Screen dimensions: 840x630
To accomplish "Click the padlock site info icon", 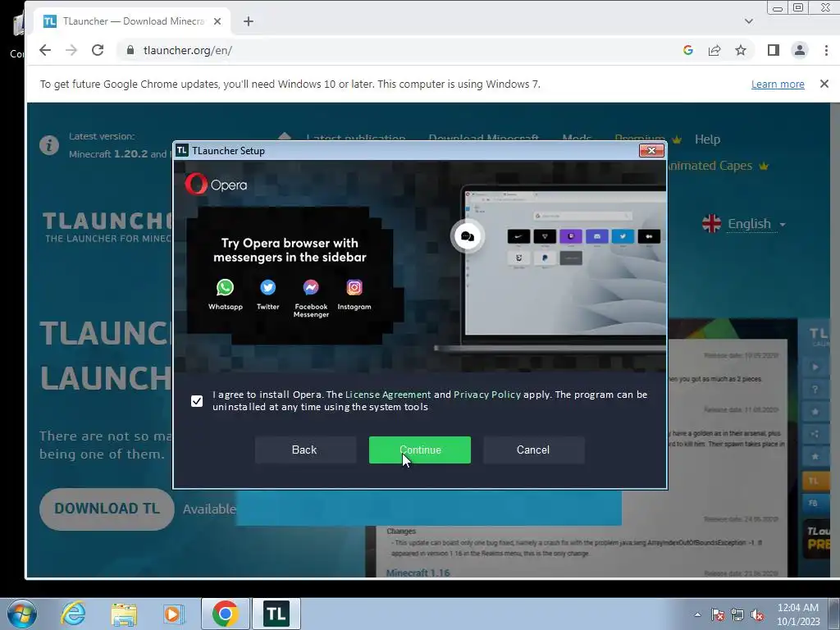I will coord(130,50).
